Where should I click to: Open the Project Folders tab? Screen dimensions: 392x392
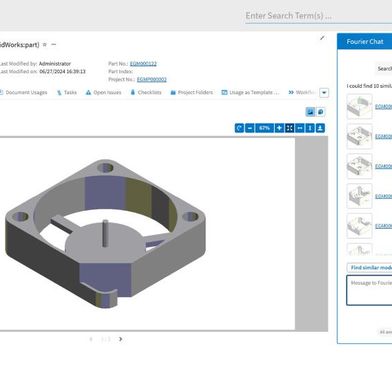tap(192, 92)
